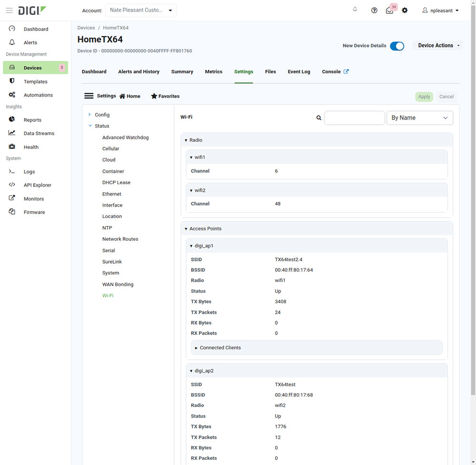Switch to the Metrics tab
Screen dimensions: 476x465
coord(213,71)
